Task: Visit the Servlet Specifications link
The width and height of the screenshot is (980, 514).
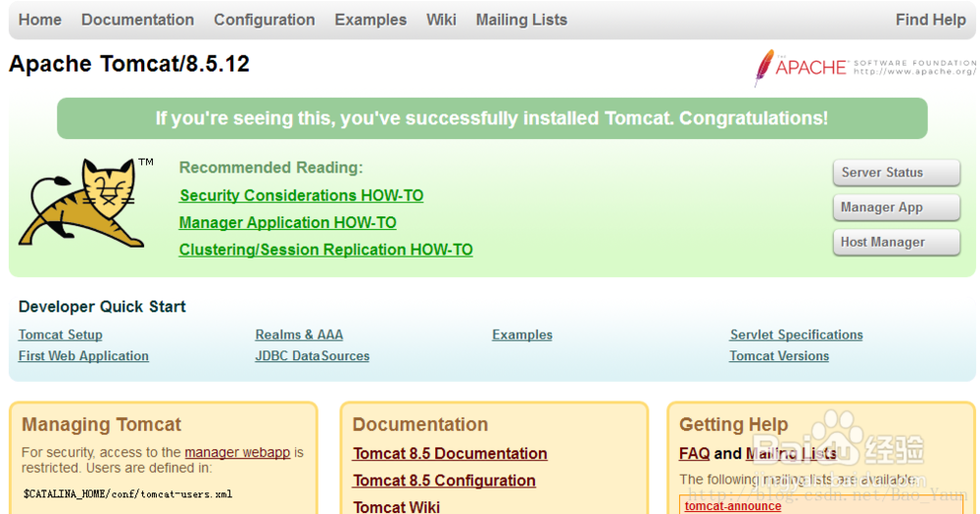Action: [x=797, y=335]
